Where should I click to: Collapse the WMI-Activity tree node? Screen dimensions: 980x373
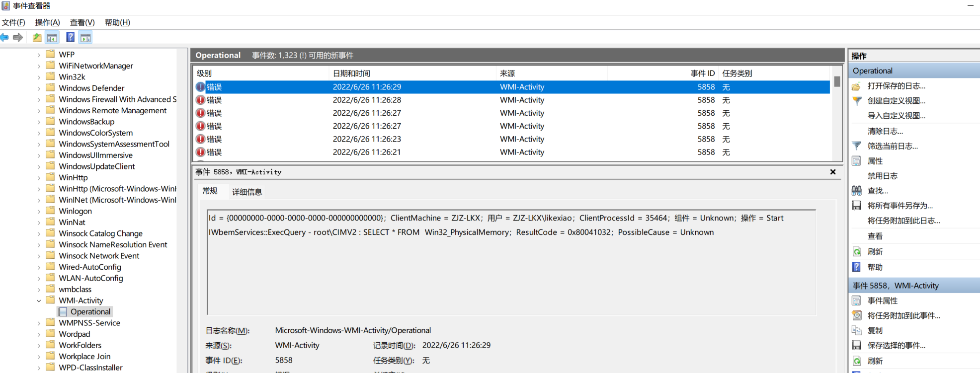click(x=39, y=300)
